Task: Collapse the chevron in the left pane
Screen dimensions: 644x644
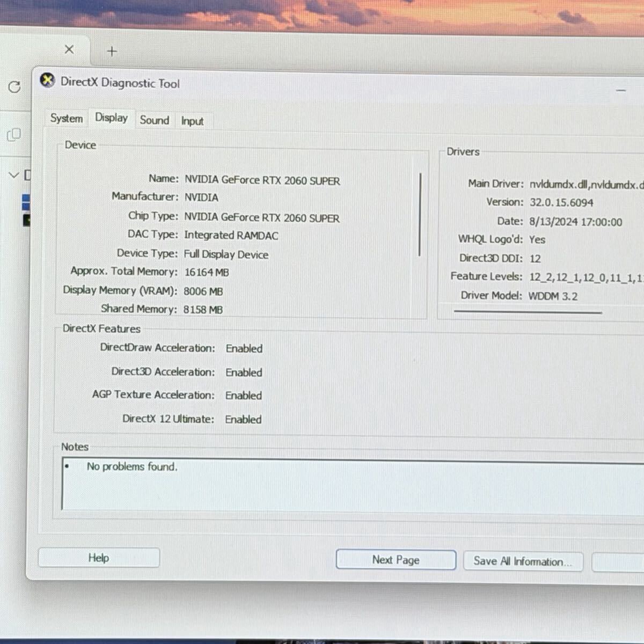Action: point(14,175)
